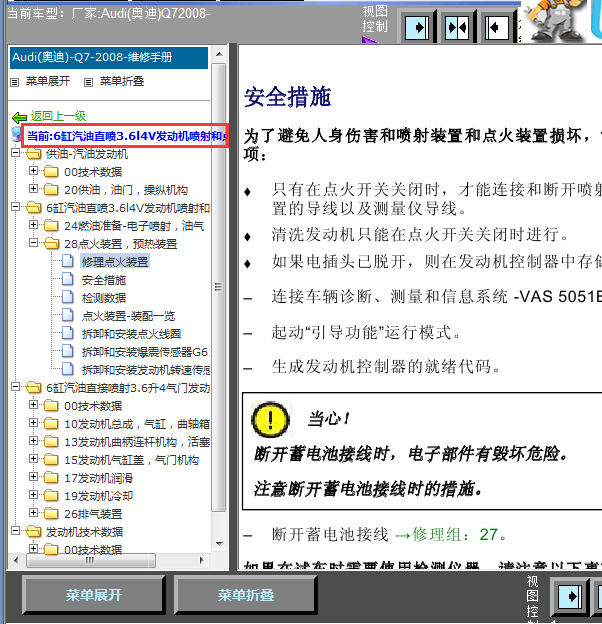Viewport: 602px width, 624px height.
Task: Click the folder icon of 20供油,油门,操纵机构
Action: pos(51,189)
